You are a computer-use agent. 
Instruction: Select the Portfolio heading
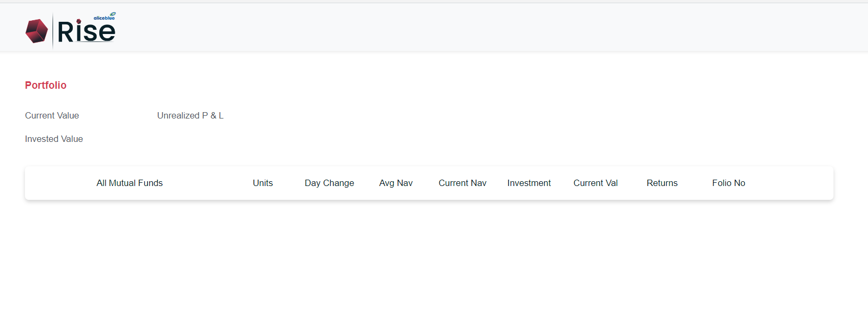(x=46, y=85)
